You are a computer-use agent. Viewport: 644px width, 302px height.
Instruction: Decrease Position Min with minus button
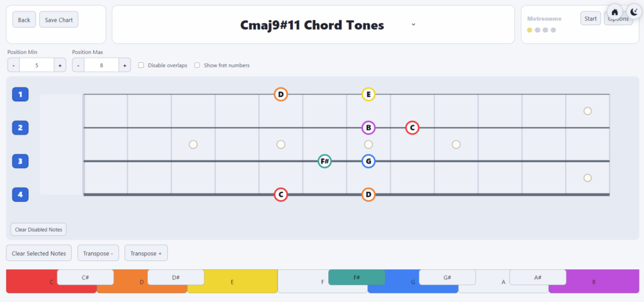click(13, 65)
